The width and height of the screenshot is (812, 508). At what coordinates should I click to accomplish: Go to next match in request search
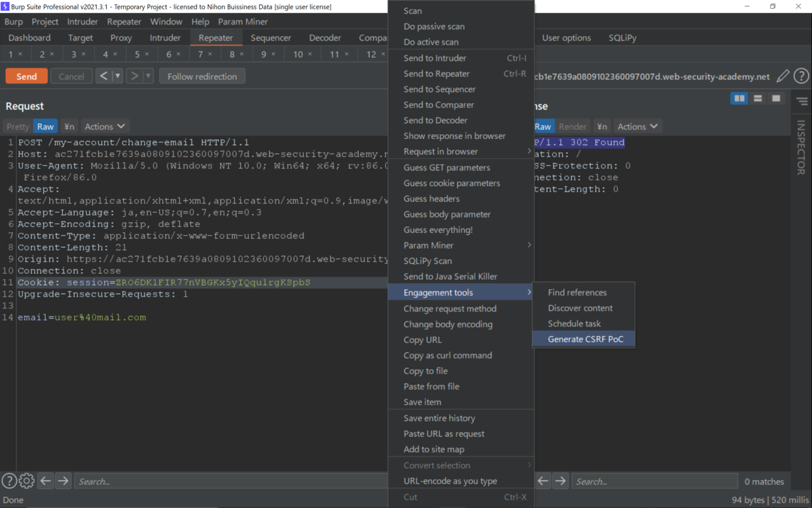pos(63,481)
